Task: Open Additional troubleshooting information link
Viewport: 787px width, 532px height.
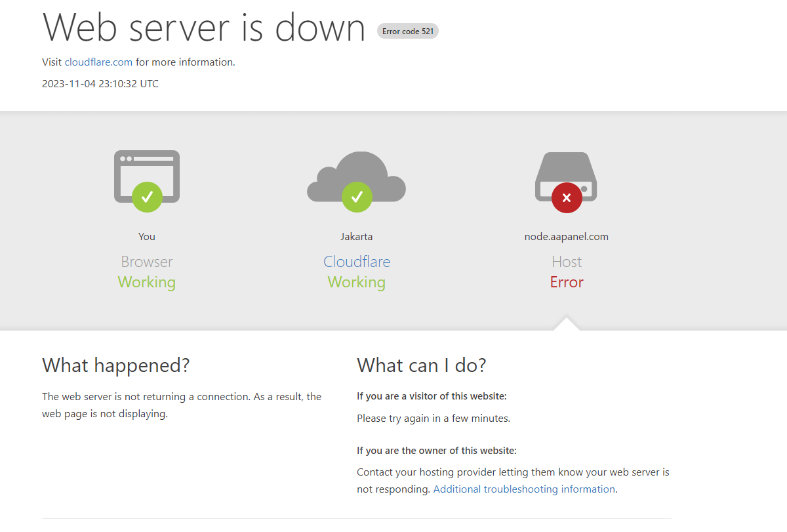Action: [x=524, y=489]
